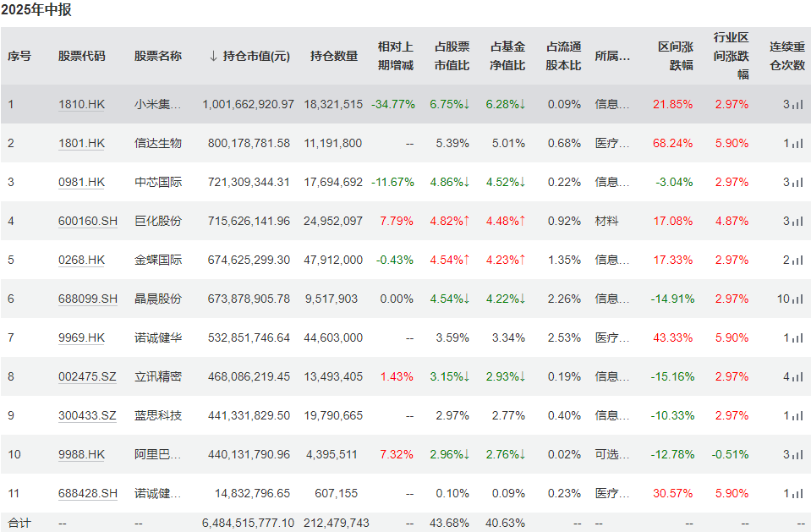Click the 68.24% interval change cell
The width and height of the screenshot is (811, 532).
coord(672,143)
